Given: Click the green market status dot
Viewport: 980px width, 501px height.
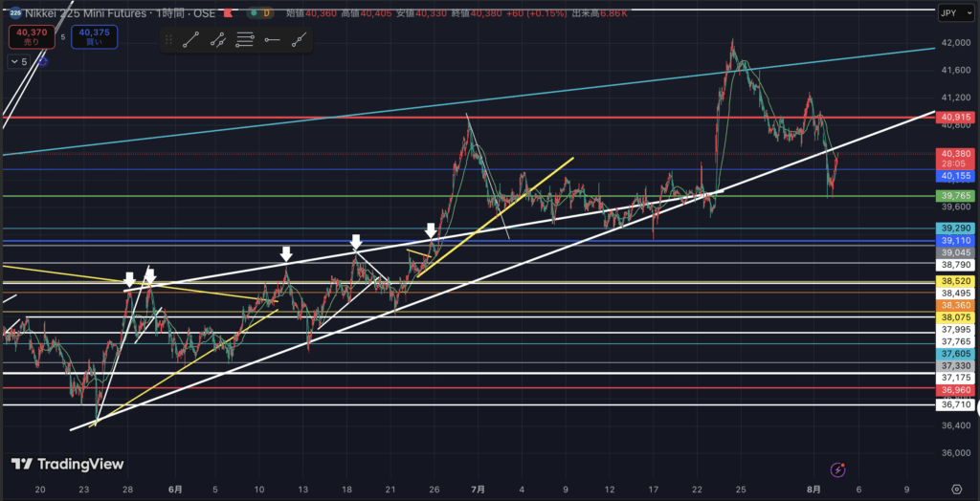Looking at the screenshot, I should (253, 12).
